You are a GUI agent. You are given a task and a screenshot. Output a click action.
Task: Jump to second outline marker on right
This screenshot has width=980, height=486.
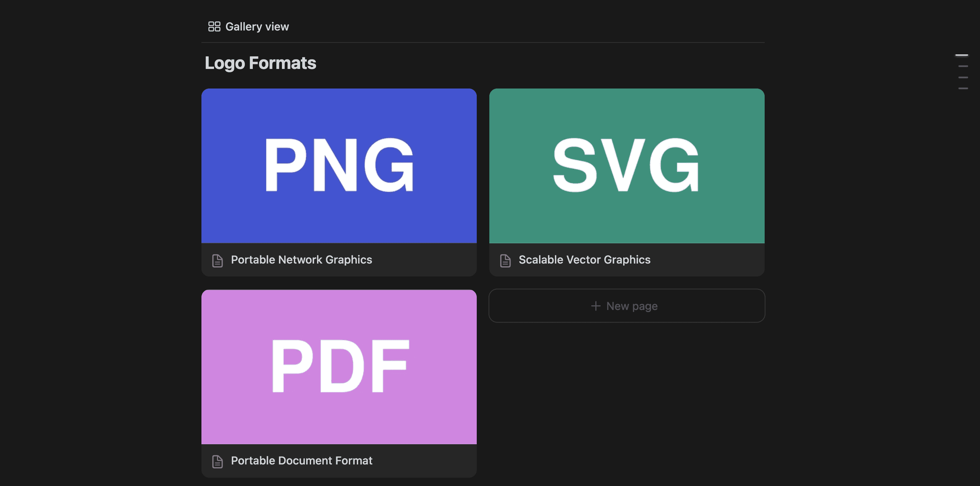(963, 66)
